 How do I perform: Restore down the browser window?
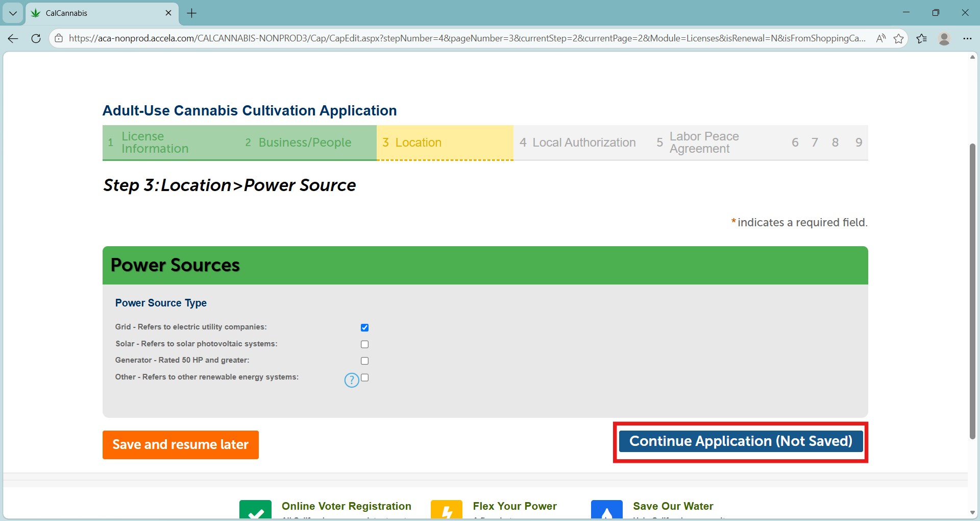(936, 13)
